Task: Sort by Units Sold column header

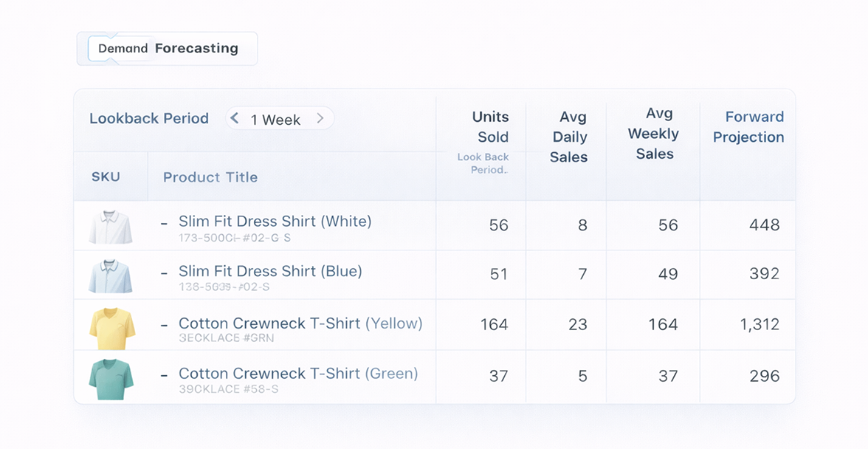Action: coord(490,127)
